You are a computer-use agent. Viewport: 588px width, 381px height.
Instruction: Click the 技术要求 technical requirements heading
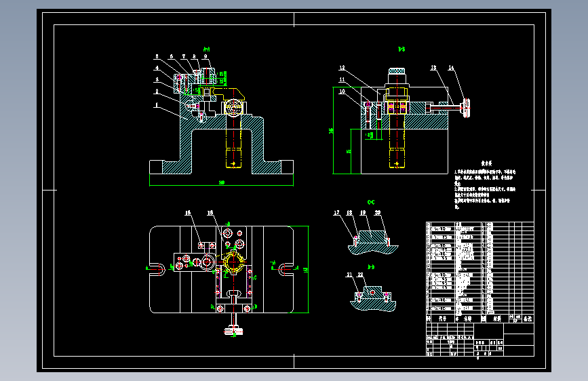coord(486,163)
